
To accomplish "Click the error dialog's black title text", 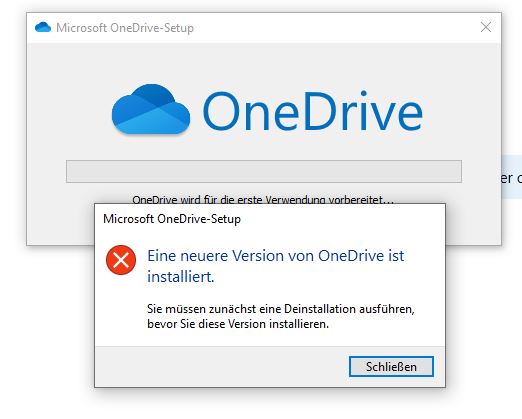I will pyautogui.click(x=172, y=219).
